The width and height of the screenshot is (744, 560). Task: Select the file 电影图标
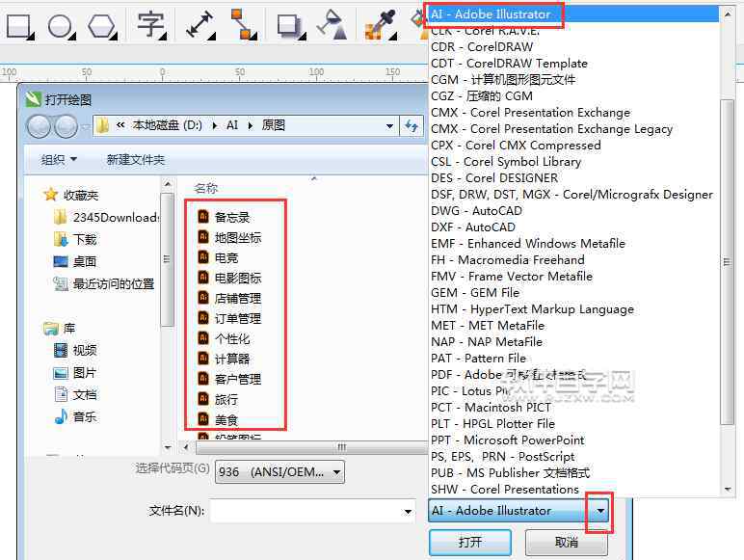click(x=229, y=278)
